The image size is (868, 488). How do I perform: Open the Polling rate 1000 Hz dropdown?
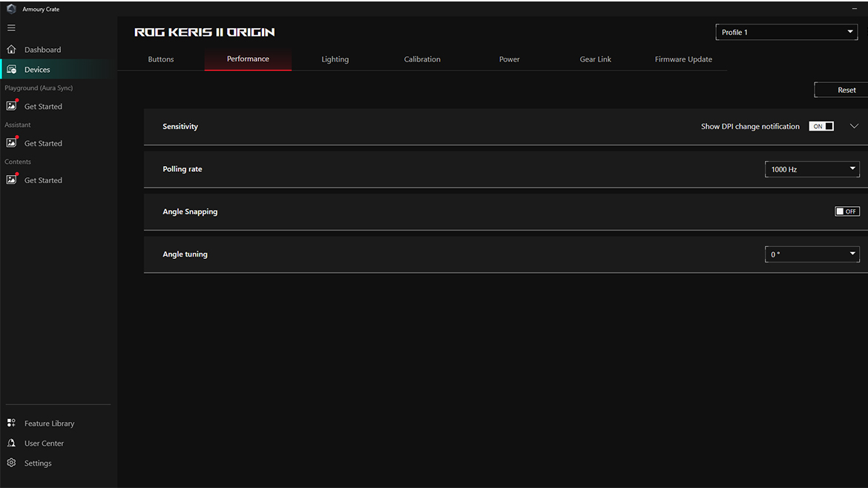pyautogui.click(x=812, y=169)
